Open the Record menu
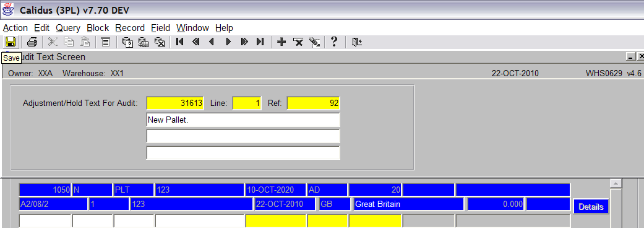This screenshot has height=228, width=644. (x=130, y=28)
